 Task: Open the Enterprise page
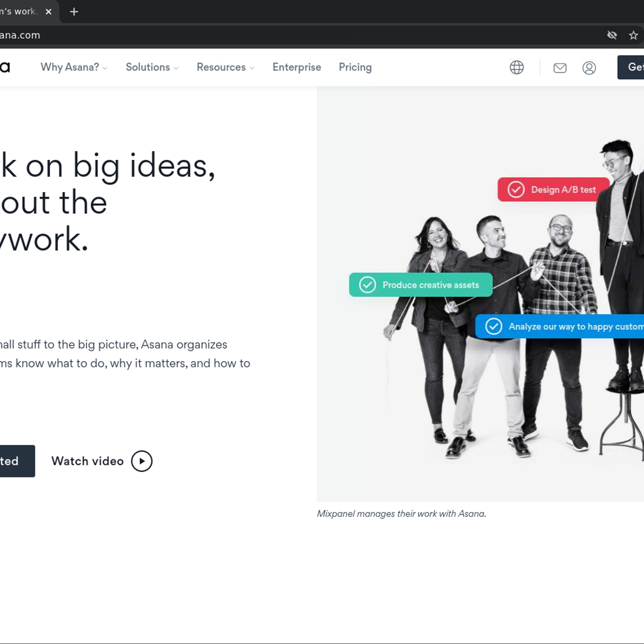(x=297, y=67)
